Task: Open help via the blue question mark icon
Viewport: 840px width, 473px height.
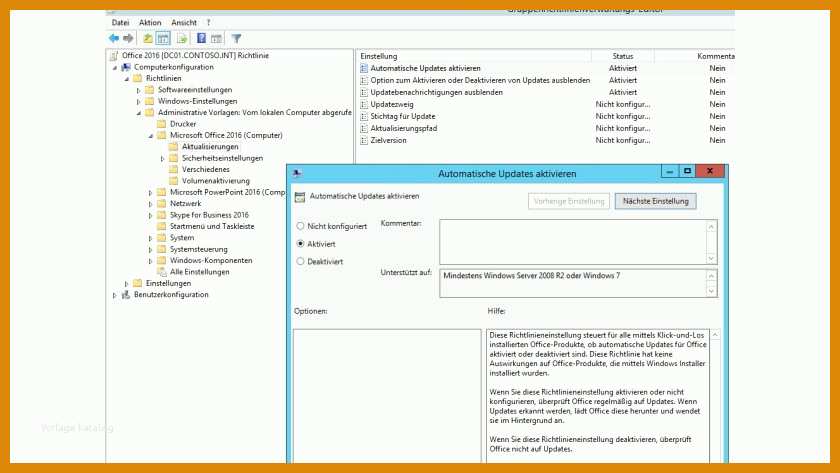Action: pyautogui.click(x=201, y=38)
